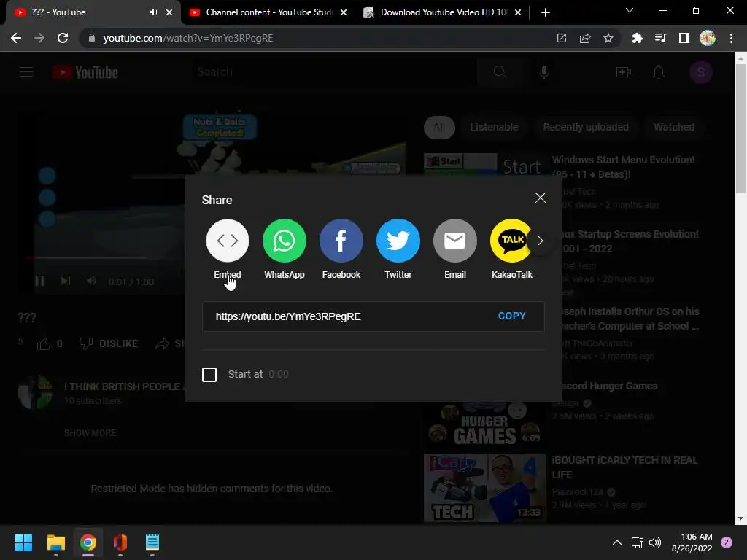Skip to the next video
Image resolution: width=747 pixels, height=560 pixels.
click(x=66, y=281)
